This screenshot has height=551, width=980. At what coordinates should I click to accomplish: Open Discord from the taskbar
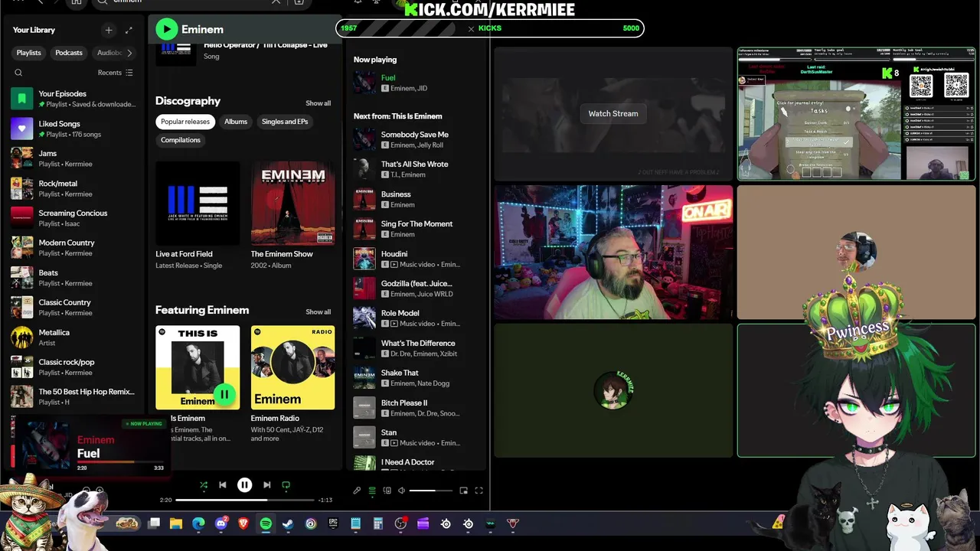pyautogui.click(x=221, y=523)
